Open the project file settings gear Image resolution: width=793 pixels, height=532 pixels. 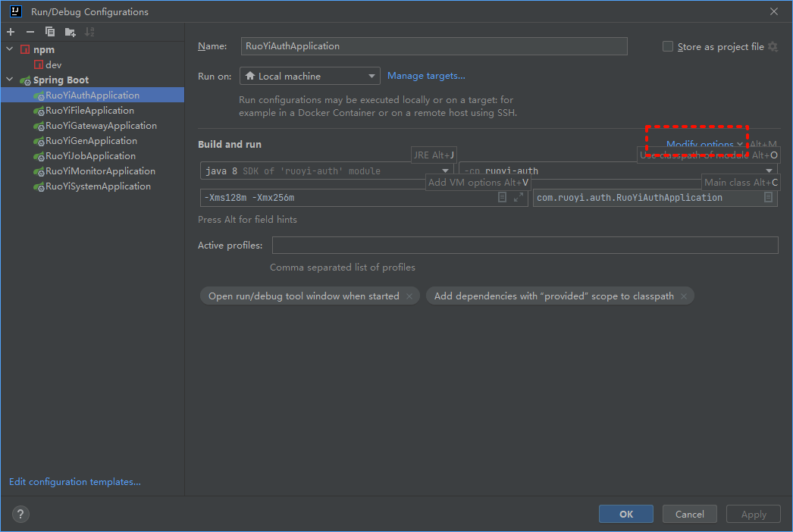point(773,47)
